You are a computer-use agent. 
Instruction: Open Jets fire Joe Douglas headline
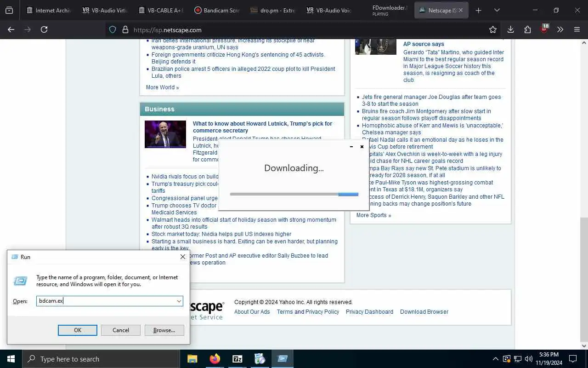point(431,100)
